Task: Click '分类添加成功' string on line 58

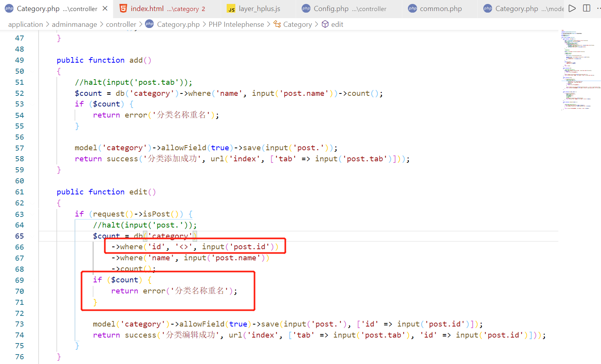Action: tap(172, 159)
